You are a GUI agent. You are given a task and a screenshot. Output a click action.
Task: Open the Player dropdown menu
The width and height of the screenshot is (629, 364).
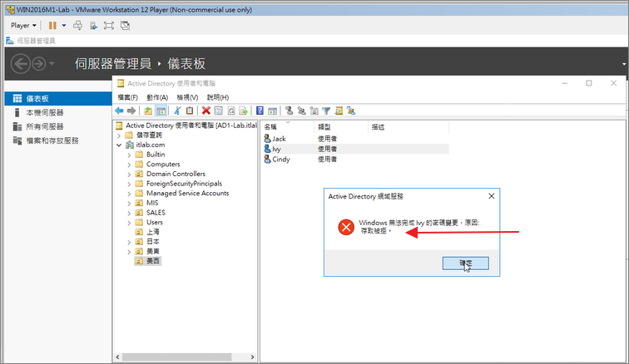(23, 25)
